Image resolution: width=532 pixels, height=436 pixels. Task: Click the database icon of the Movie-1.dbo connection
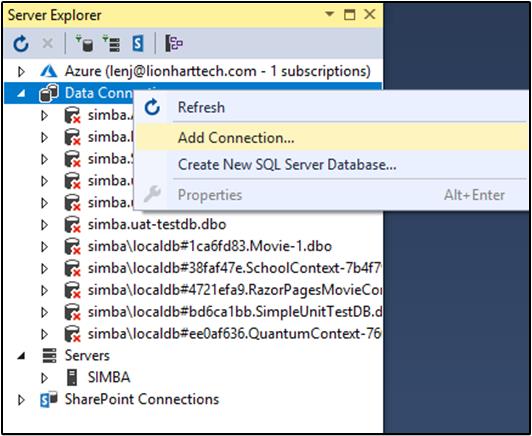point(72,246)
